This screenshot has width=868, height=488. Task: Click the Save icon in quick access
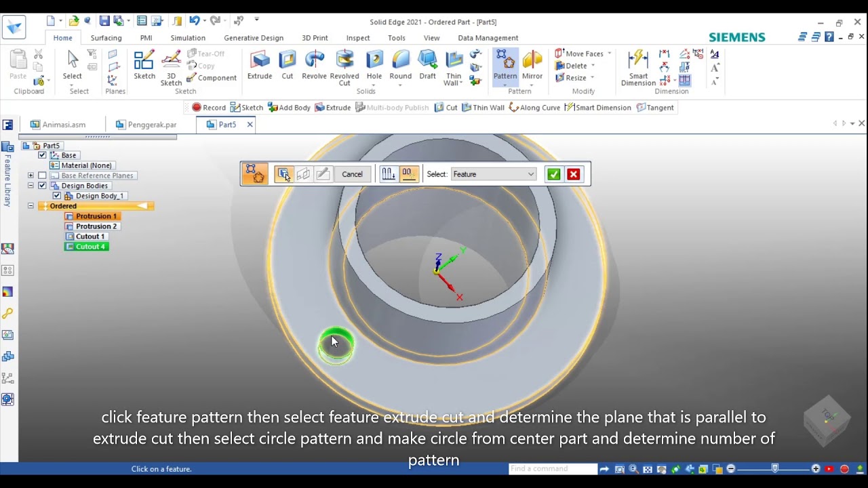click(x=104, y=21)
